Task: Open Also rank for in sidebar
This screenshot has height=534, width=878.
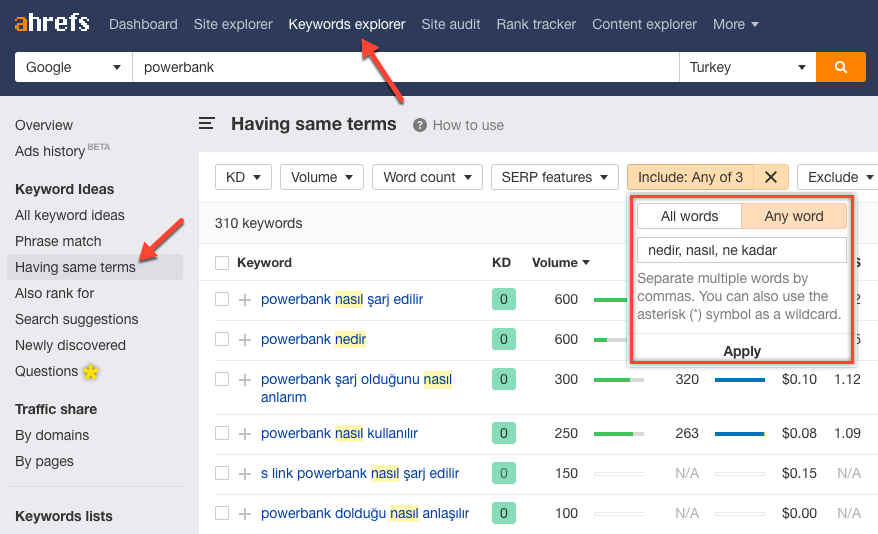Action: (54, 293)
